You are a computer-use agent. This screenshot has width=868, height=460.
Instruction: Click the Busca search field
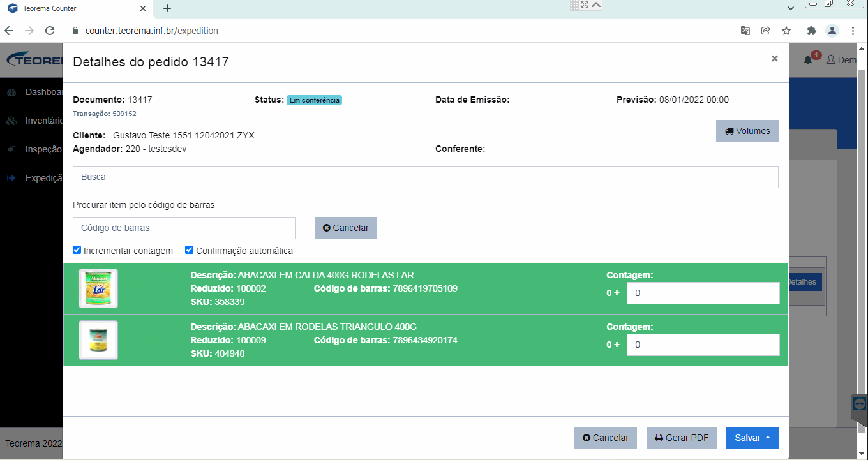[426, 177]
